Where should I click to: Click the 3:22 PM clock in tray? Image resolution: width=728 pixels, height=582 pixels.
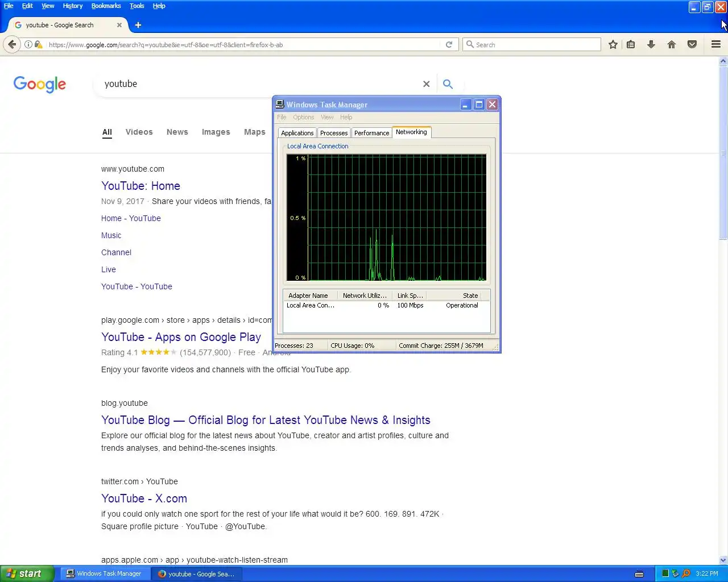click(x=706, y=573)
